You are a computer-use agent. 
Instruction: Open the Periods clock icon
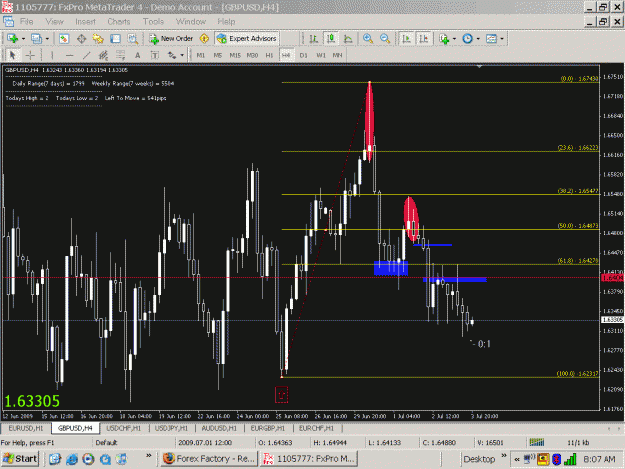coord(467,39)
